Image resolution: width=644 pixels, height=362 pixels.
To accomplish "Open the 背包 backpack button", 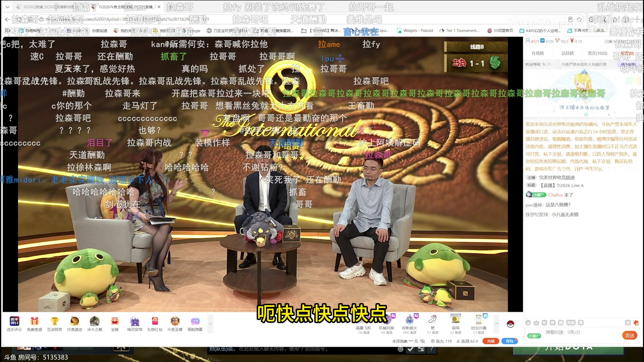I will pyautogui.click(x=509, y=341).
